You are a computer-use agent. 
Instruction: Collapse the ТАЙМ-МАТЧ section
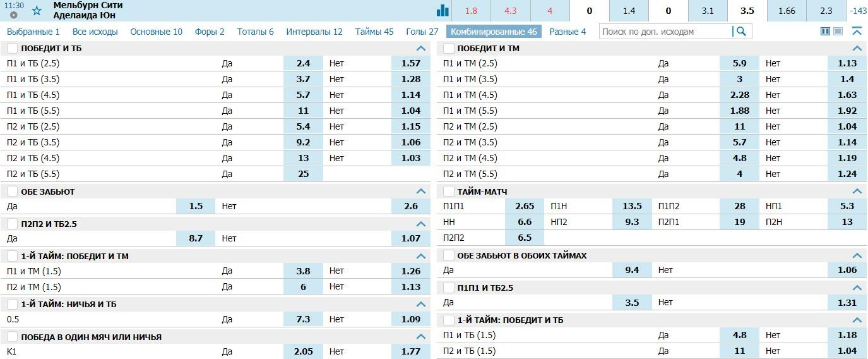coord(857,191)
